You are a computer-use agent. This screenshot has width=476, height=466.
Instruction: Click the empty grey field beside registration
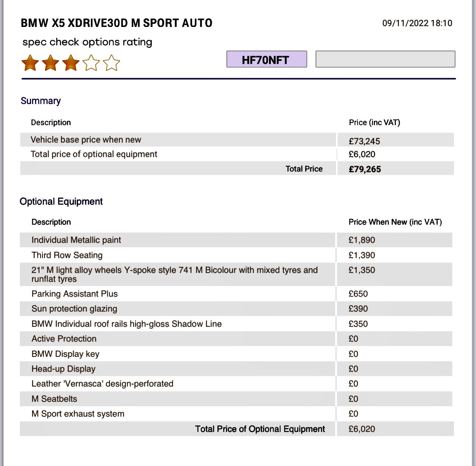(385, 59)
